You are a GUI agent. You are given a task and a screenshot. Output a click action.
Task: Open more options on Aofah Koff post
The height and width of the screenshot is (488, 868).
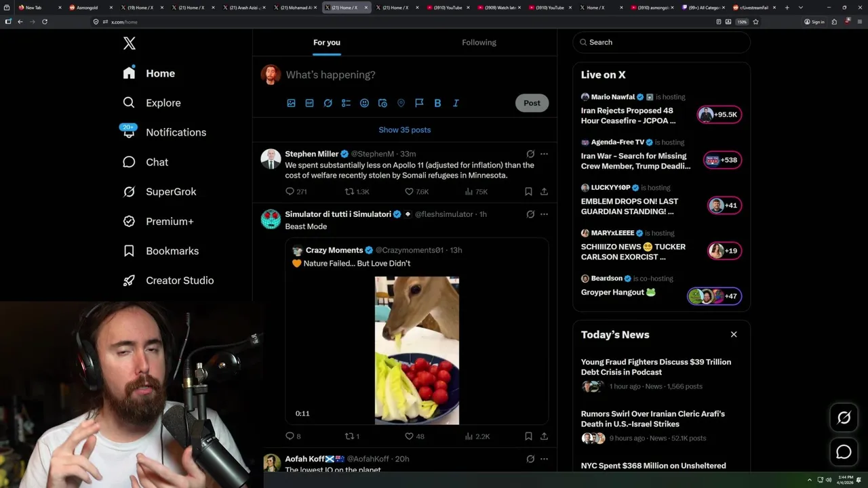tap(544, 459)
